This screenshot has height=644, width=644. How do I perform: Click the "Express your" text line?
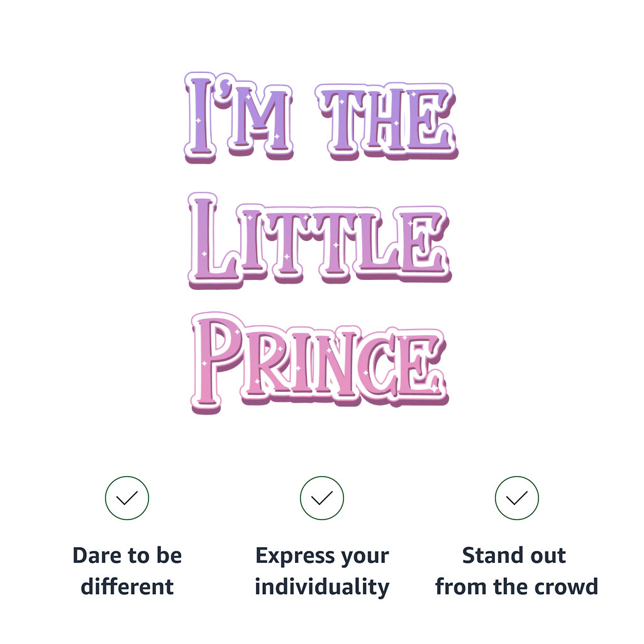pyautogui.click(x=322, y=556)
